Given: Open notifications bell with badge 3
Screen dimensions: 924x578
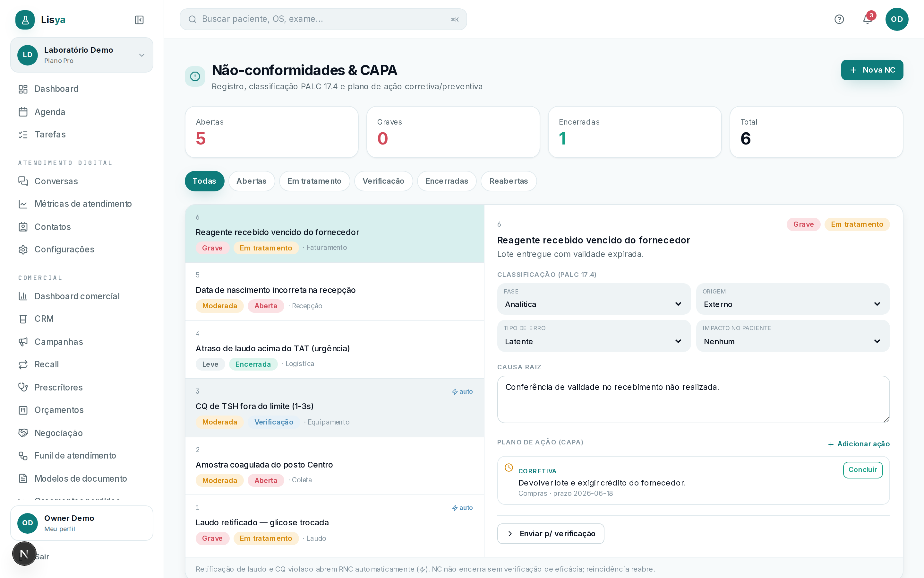Looking at the screenshot, I should point(867,19).
